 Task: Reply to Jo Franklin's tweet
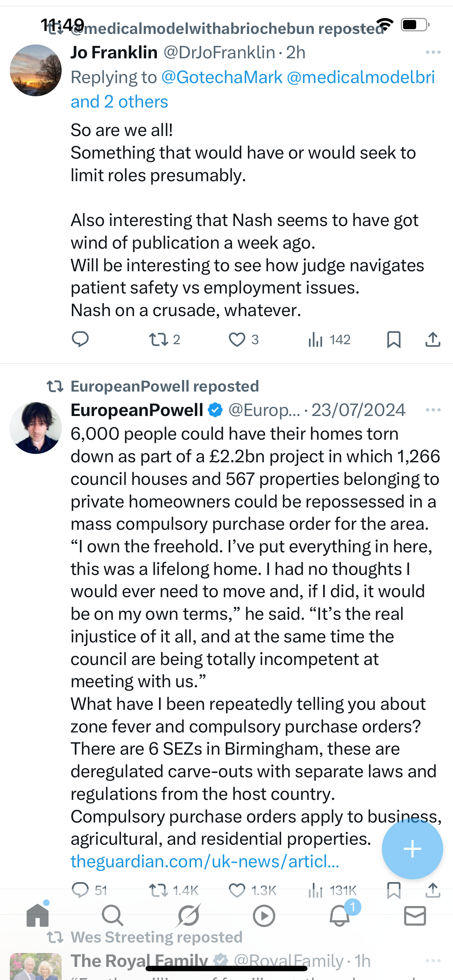pos(80,339)
